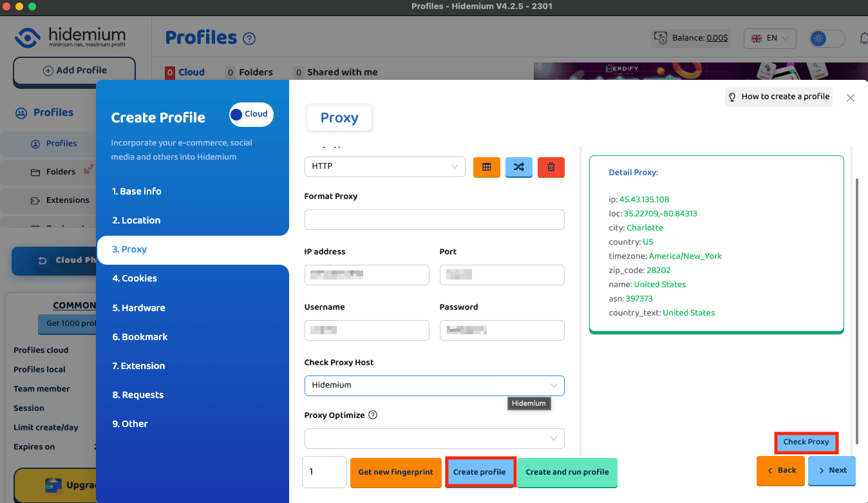Screen dimensions: 868x503
Task: Click the notification bell icon
Action: coord(864,39)
